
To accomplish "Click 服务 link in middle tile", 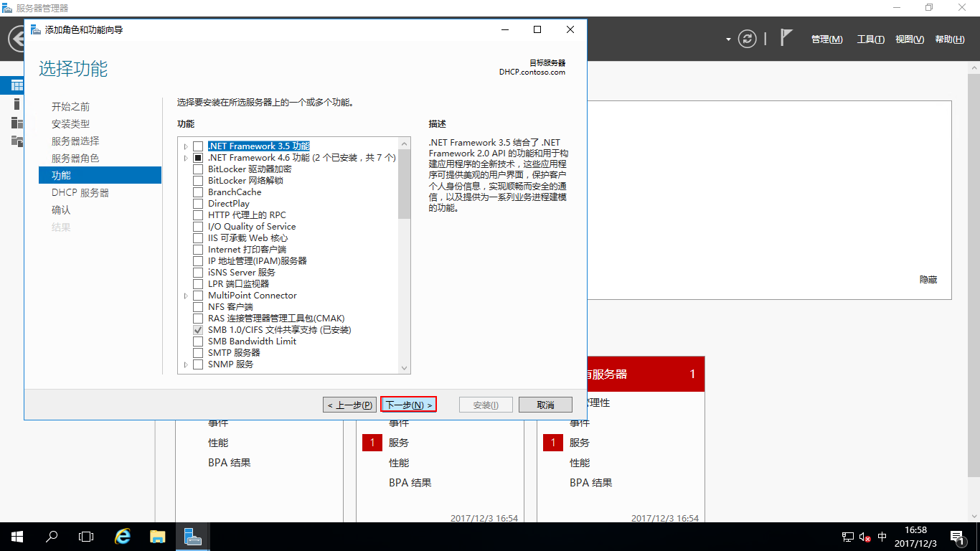I will pyautogui.click(x=399, y=443).
